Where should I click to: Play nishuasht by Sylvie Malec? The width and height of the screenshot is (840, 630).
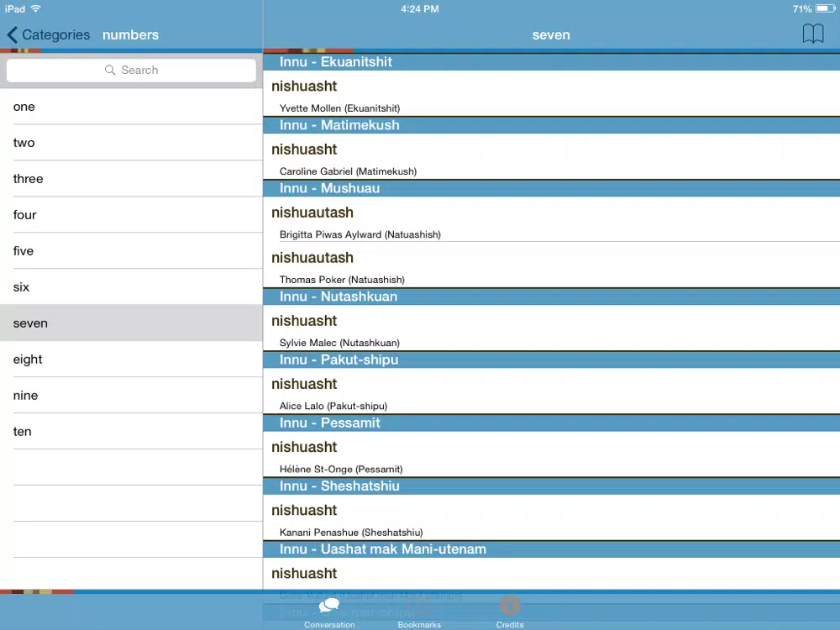point(551,328)
